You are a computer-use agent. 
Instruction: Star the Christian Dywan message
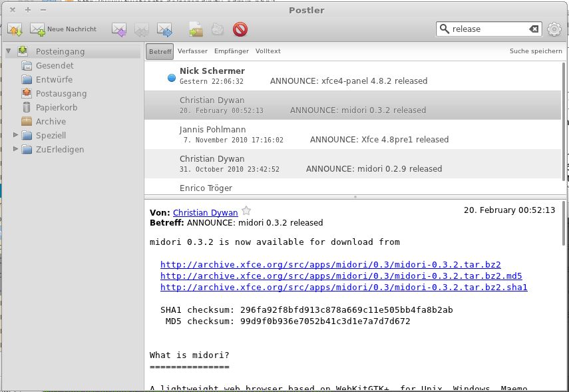tap(246, 210)
